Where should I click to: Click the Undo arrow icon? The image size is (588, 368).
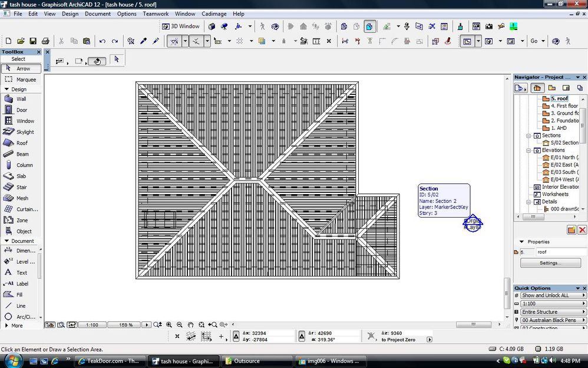tap(103, 41)
